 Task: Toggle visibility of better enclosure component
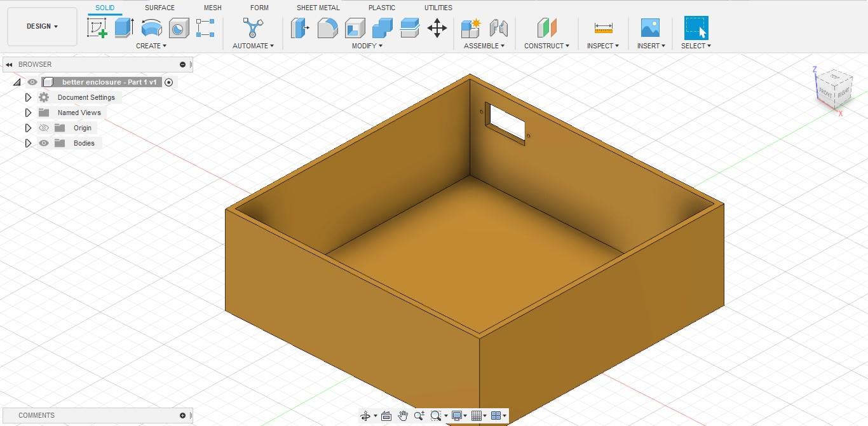click(x=32, y=82)
